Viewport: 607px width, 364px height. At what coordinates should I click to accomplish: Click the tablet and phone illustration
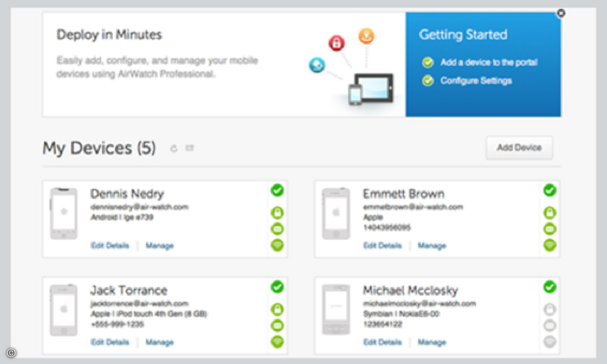pos(370,89)
